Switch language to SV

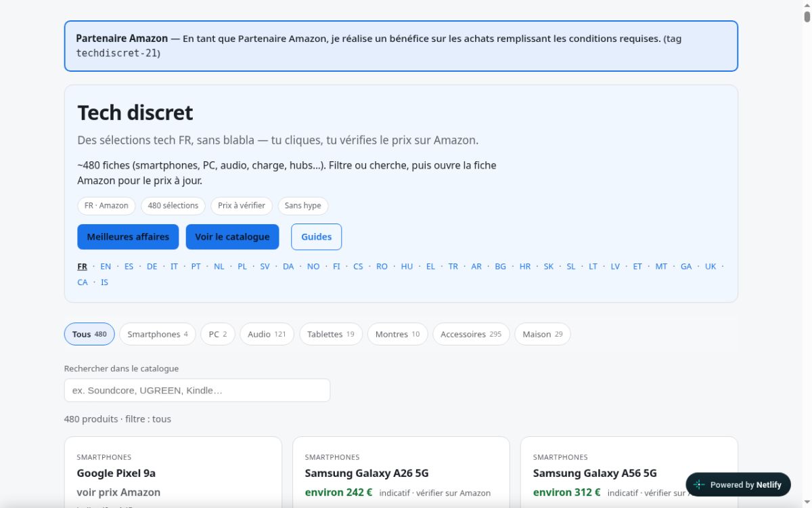pos(265,266)
